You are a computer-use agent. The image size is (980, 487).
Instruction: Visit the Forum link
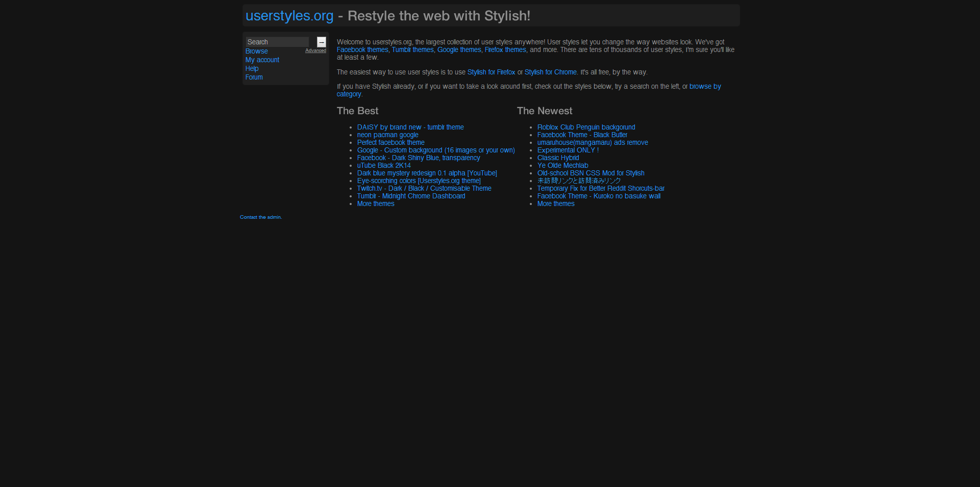(254, 77)
